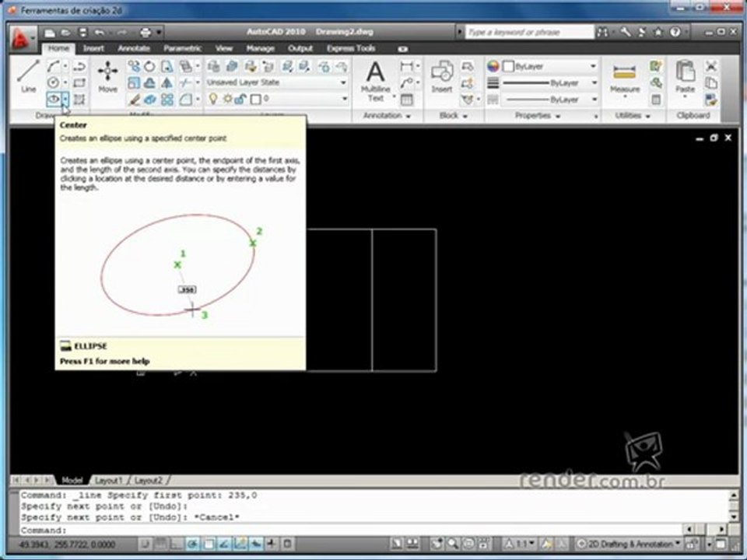Click the Undo icon in quick access toolbar
The image size is (747, 560).
[99, 33]
